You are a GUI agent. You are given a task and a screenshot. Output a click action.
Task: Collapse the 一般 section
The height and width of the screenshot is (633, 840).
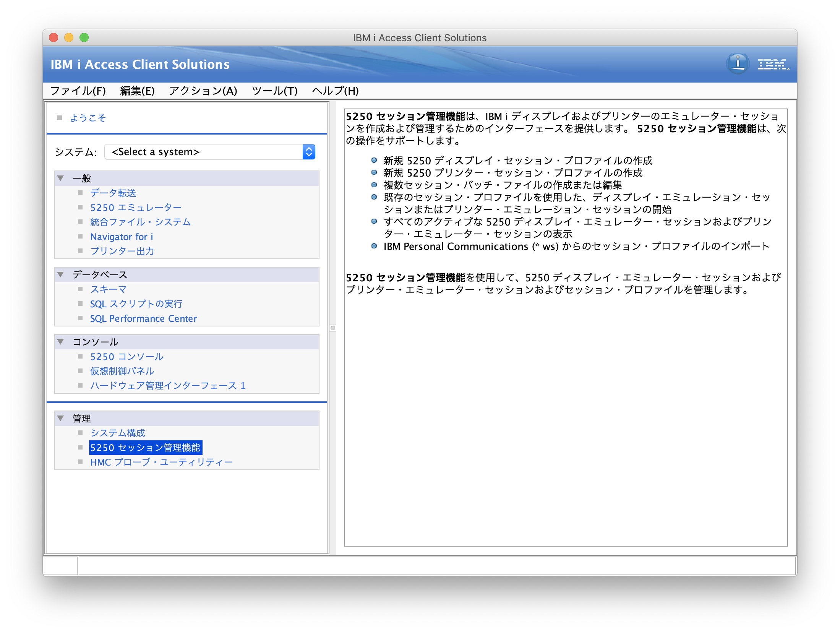tap(60, 178)
